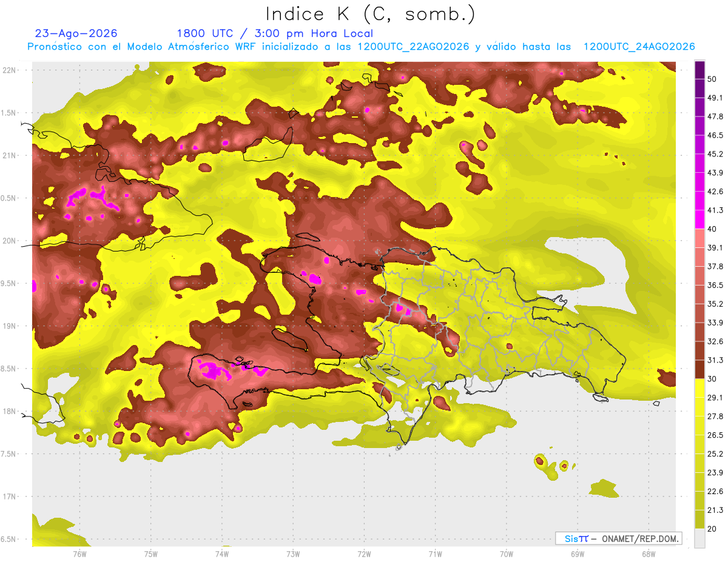Viewport: 728px width, 562px height.
Task: Click the longitude label '75W'
Action: click(151, 554)
